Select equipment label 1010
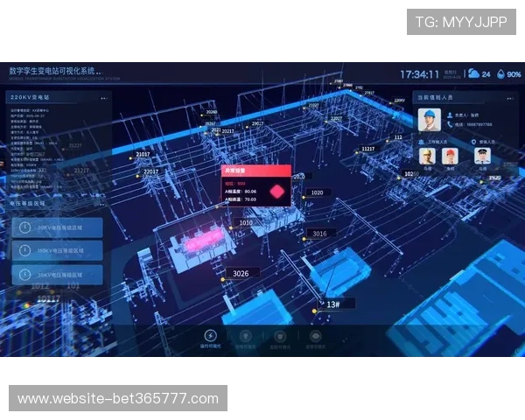This screenshot has width=525, height=420. pyautogui.click(x=247, y=223)
